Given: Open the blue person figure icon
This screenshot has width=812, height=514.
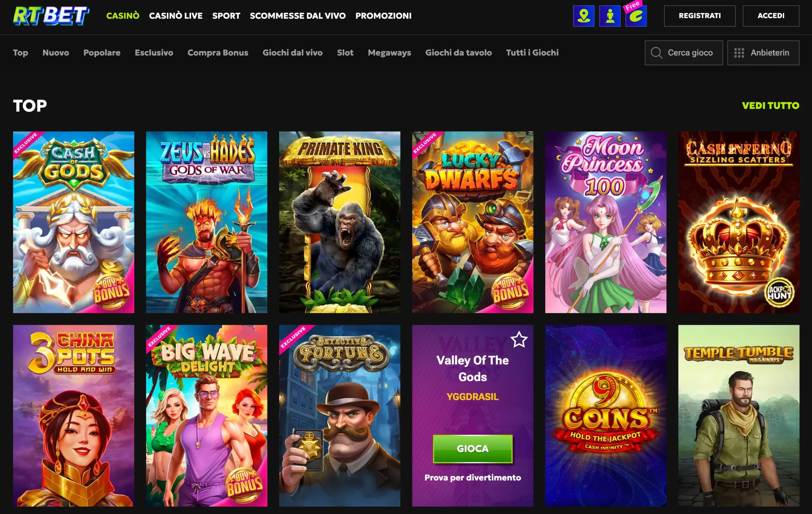Looking at the screenshot, I should point(610,16).
